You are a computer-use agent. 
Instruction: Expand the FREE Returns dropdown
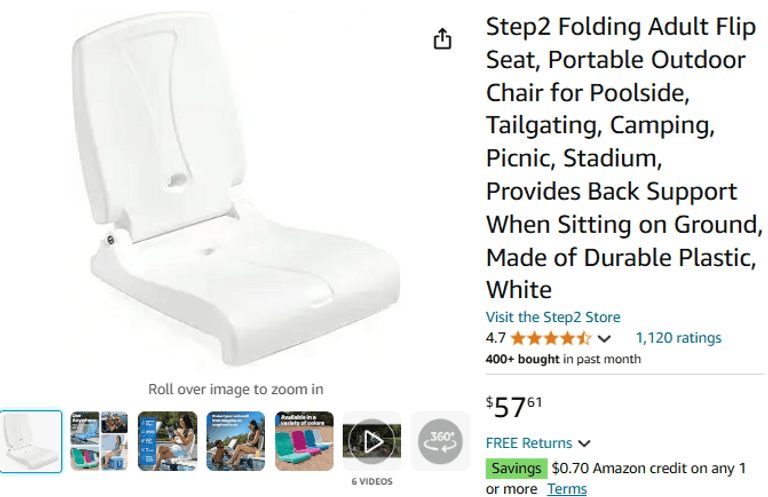click(584, 443)
